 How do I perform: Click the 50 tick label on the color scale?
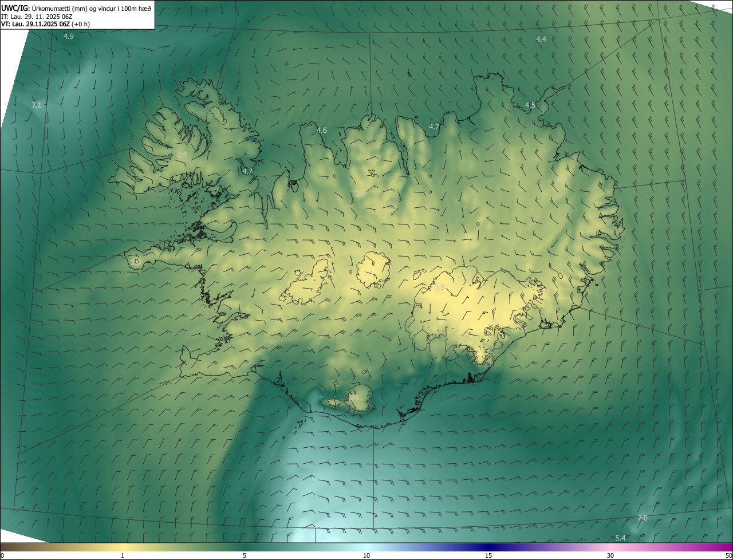tap(728, 556)
